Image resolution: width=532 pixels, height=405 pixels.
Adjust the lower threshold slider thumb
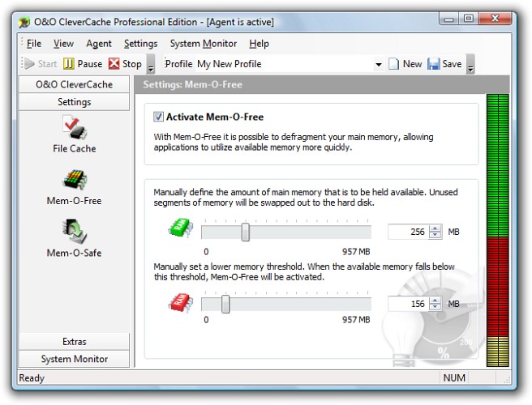[225, 304]
